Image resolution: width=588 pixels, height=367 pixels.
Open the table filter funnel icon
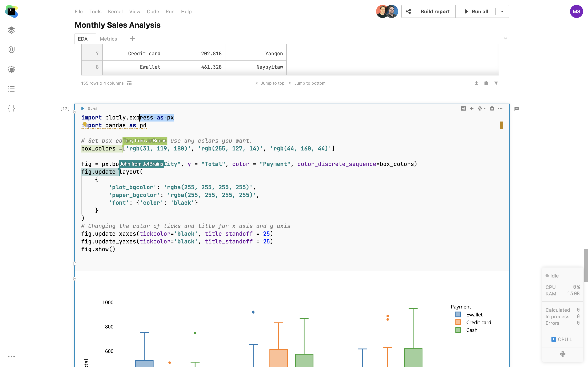[496, 83]
